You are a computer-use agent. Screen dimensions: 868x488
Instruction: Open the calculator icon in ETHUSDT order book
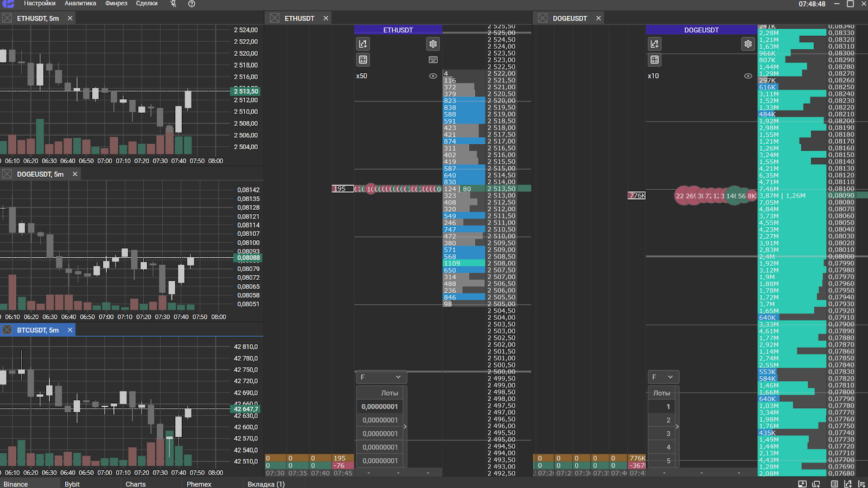click(x=363, y=60)
